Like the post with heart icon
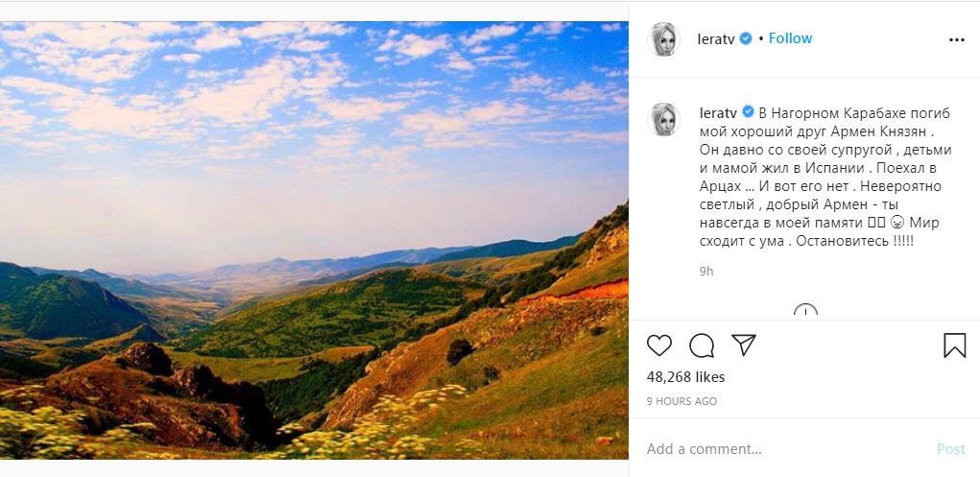 (x=659, y=346)
